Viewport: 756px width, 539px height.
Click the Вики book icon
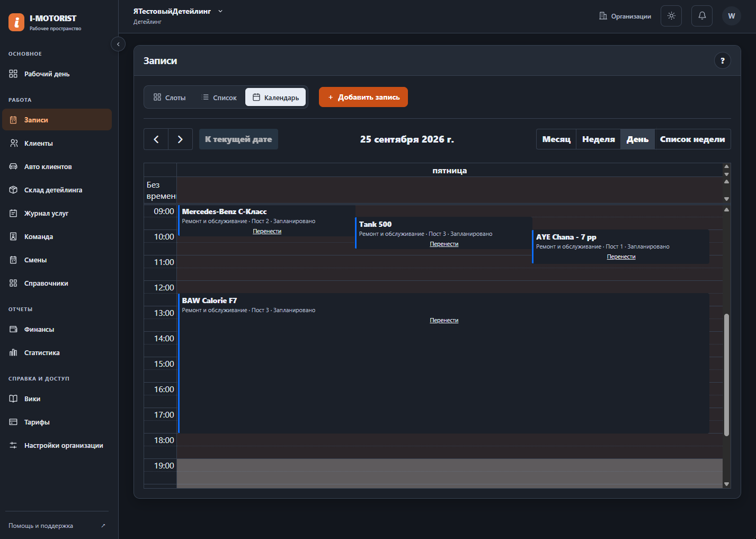(x=13, y=399)
